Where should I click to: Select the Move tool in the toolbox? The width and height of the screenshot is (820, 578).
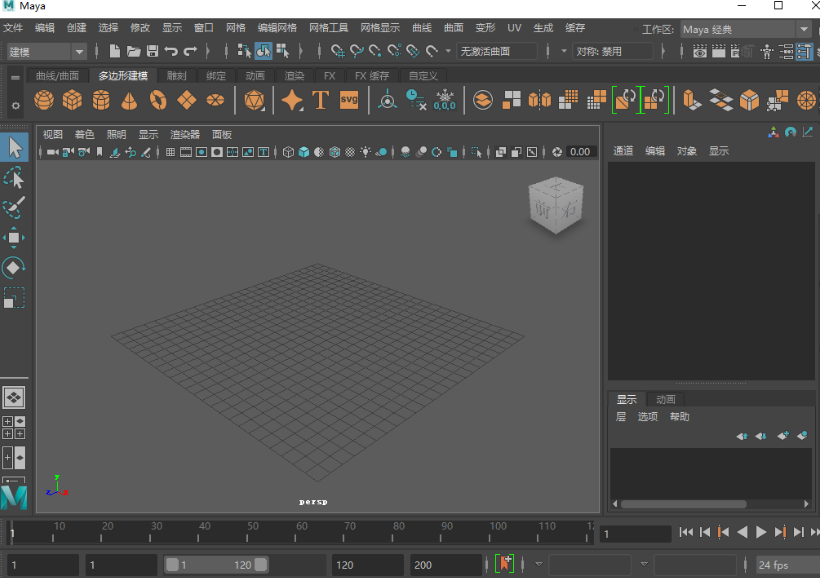(14, 237)
